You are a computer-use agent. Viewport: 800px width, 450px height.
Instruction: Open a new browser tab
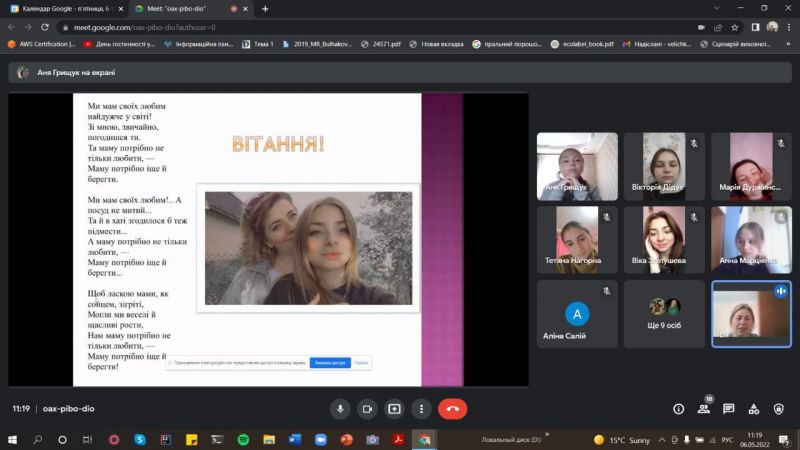click(x=265, y=9)
